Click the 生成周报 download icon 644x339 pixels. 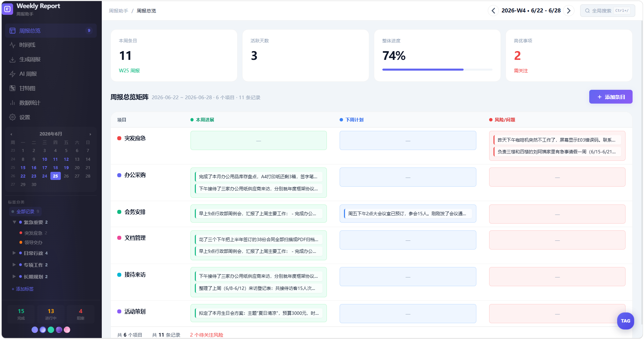coord(12,60)
